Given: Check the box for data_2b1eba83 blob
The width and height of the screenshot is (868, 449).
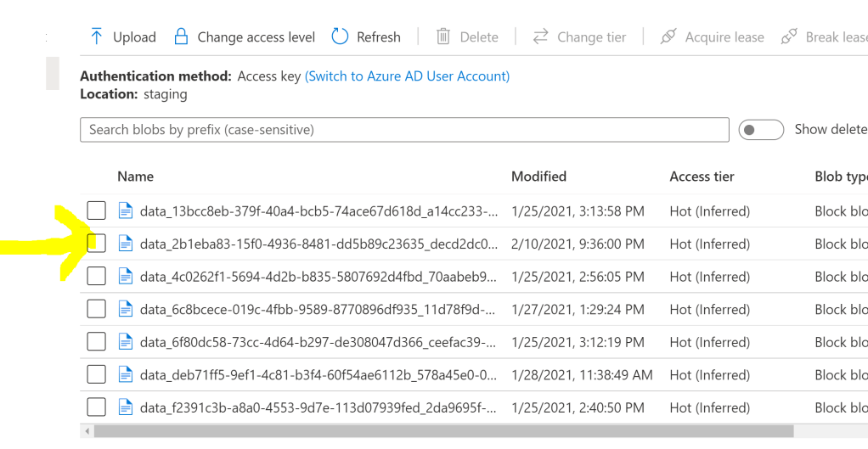Looking at the screenshot, I should coord(97,244).
